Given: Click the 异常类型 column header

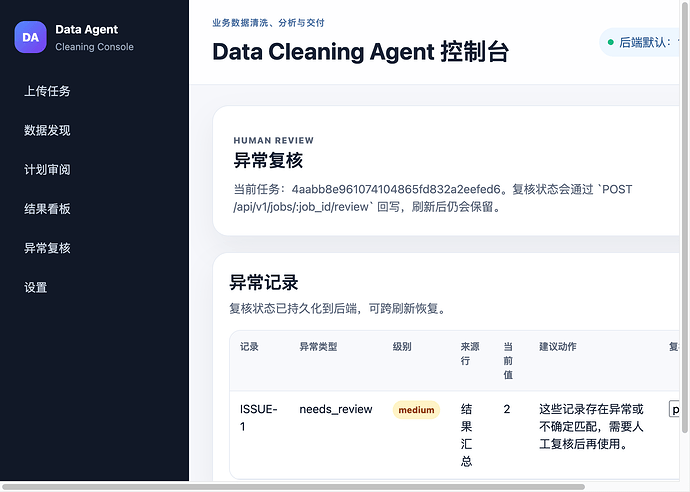Looking at the screenshot, I should [318, 347].
